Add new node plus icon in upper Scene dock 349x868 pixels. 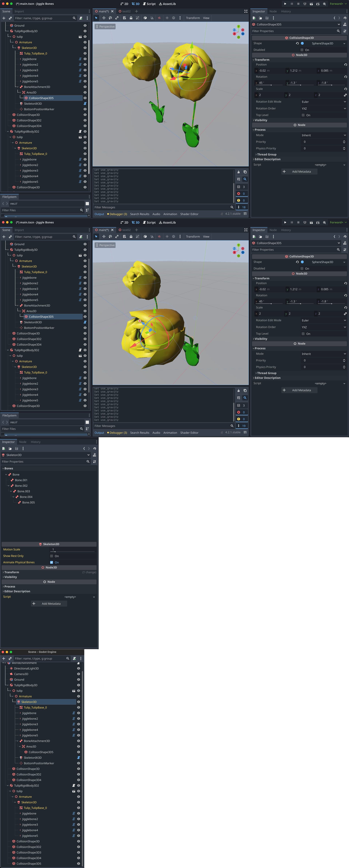4,18
